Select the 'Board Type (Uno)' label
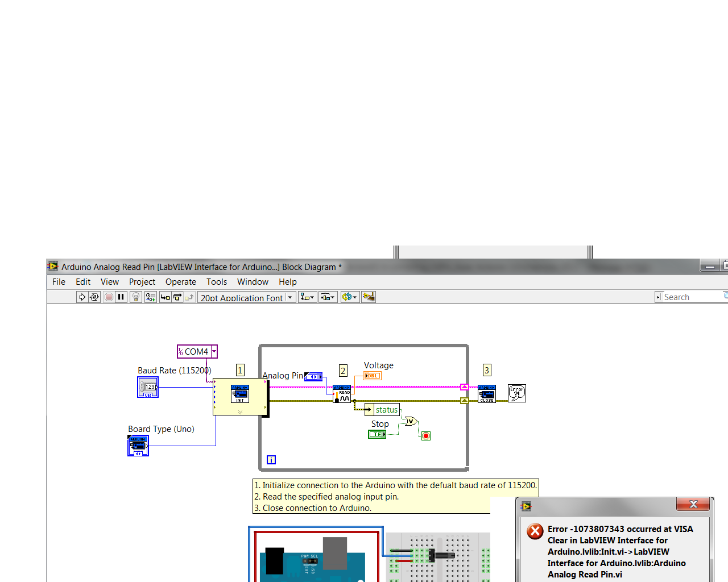Screen dimensions: 728x582 161,429
